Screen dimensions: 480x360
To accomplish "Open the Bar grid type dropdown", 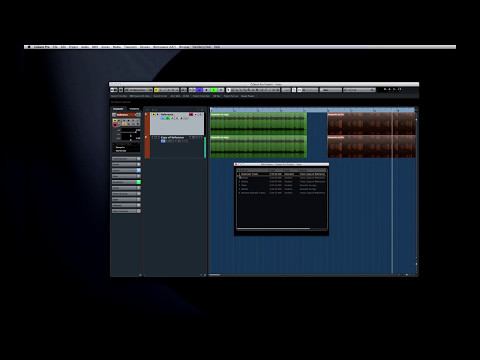I will point(330,90).
